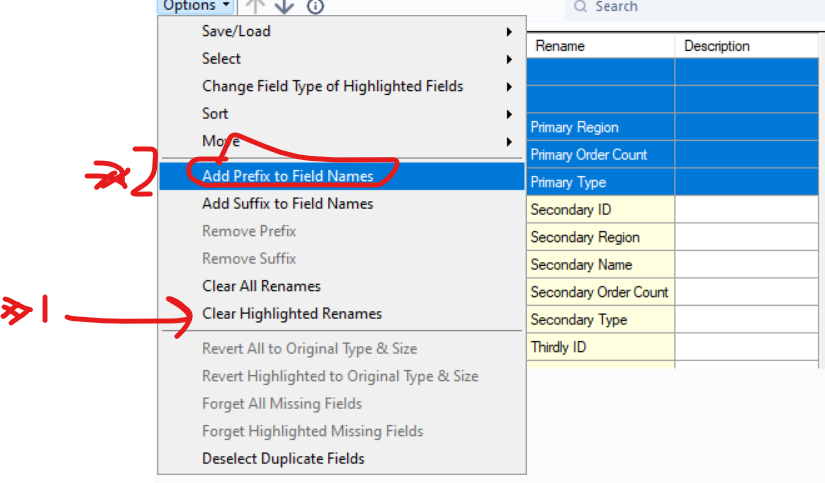Click the Description column header
Screen dimensions: 825x483
pos(717,46)
